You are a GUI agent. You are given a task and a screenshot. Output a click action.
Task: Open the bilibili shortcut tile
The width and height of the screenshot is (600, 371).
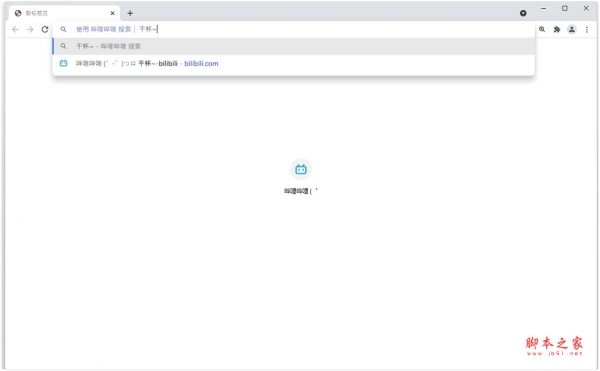pyautogui.click(x=301, y=176)
